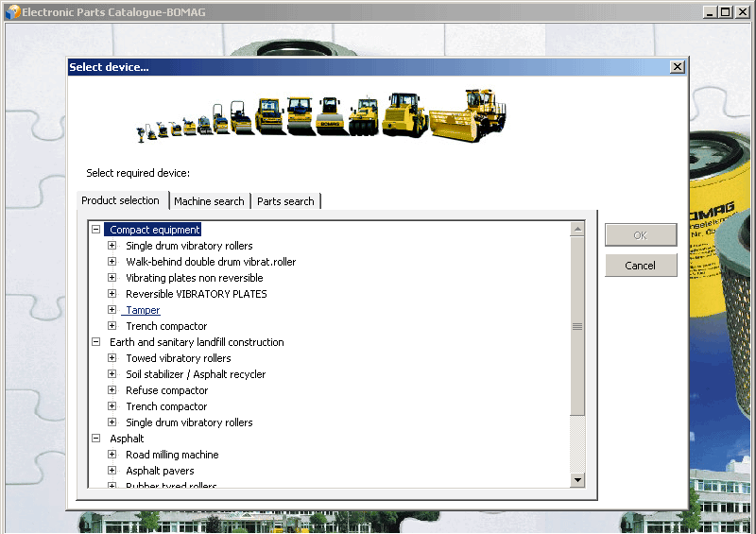Click the tree list scroll down arrow

click(x=577, y=480)
